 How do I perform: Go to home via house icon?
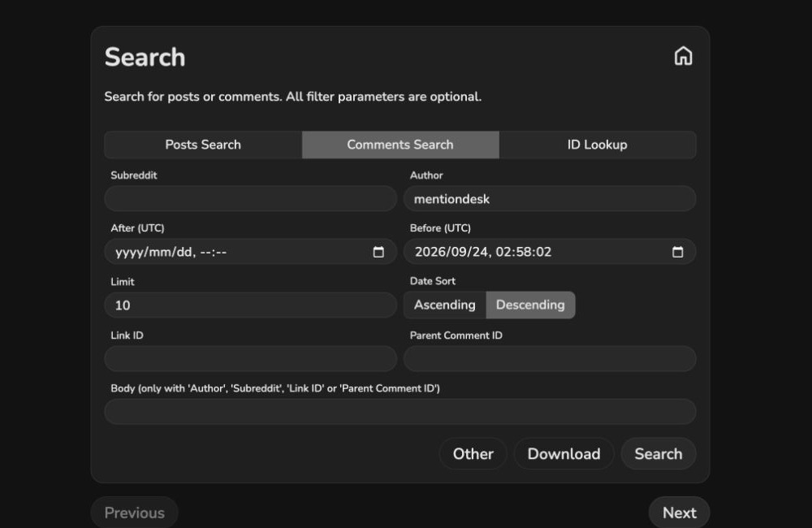[683, 56]
